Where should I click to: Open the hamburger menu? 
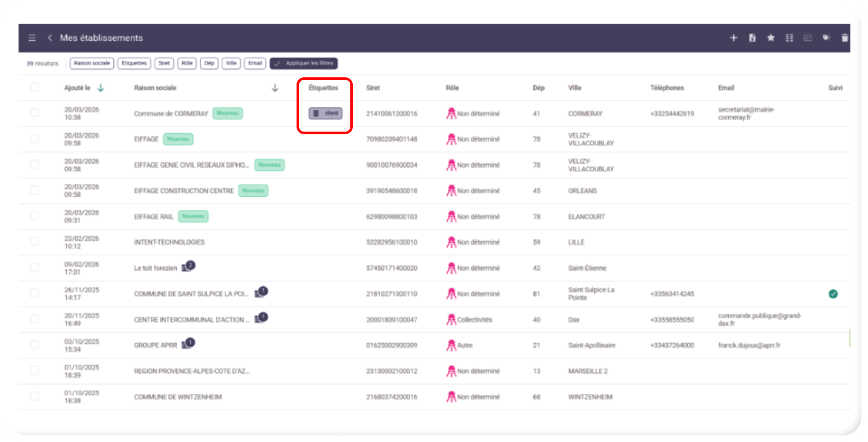click(x=32, y=38)
